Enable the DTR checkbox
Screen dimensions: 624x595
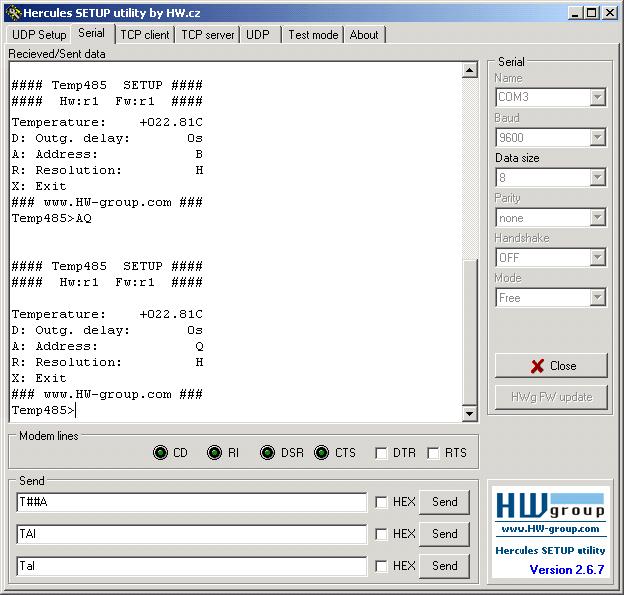pos(381,453)
